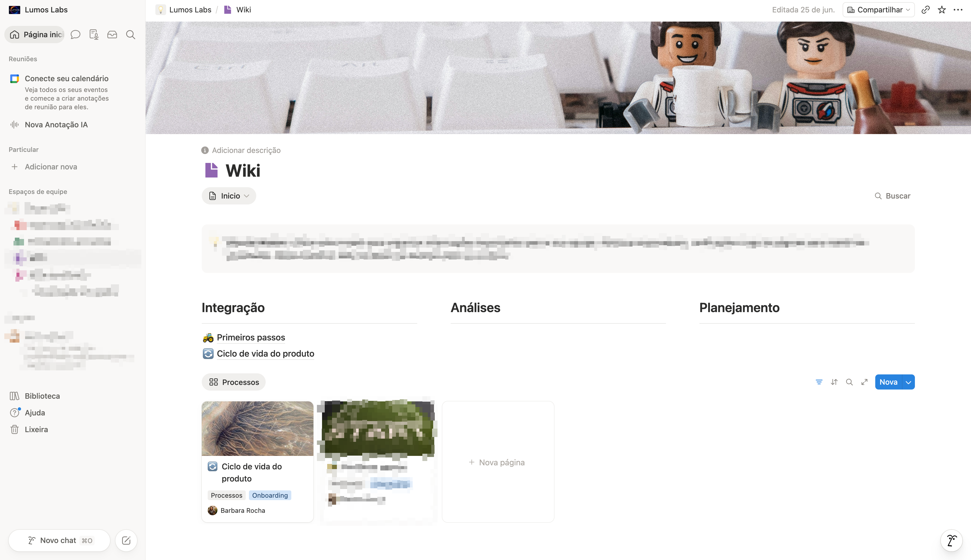
Task: Click the filter icon in Processos toolbar
Action: pyautogui.click(x=819, y=382)
